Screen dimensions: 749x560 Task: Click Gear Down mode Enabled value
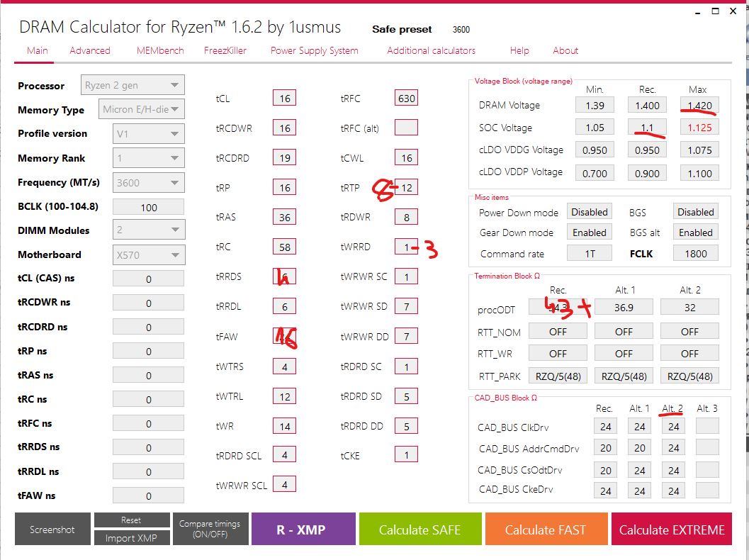590,233
